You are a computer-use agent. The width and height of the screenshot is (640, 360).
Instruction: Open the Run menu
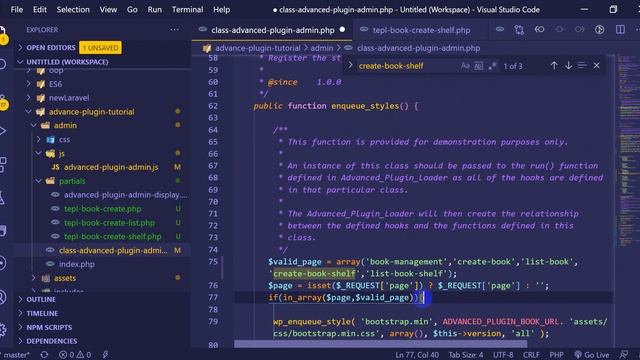[154, 9]
